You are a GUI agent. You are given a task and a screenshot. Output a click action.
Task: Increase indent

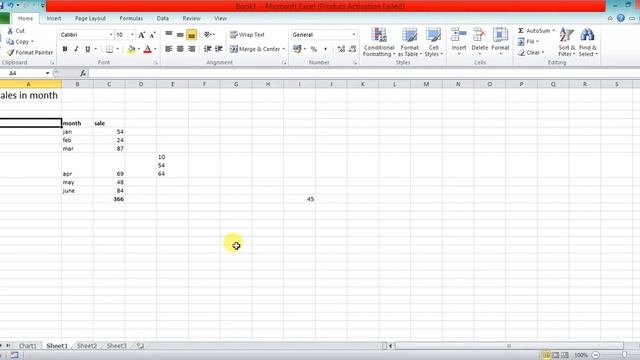click(219, 49)
